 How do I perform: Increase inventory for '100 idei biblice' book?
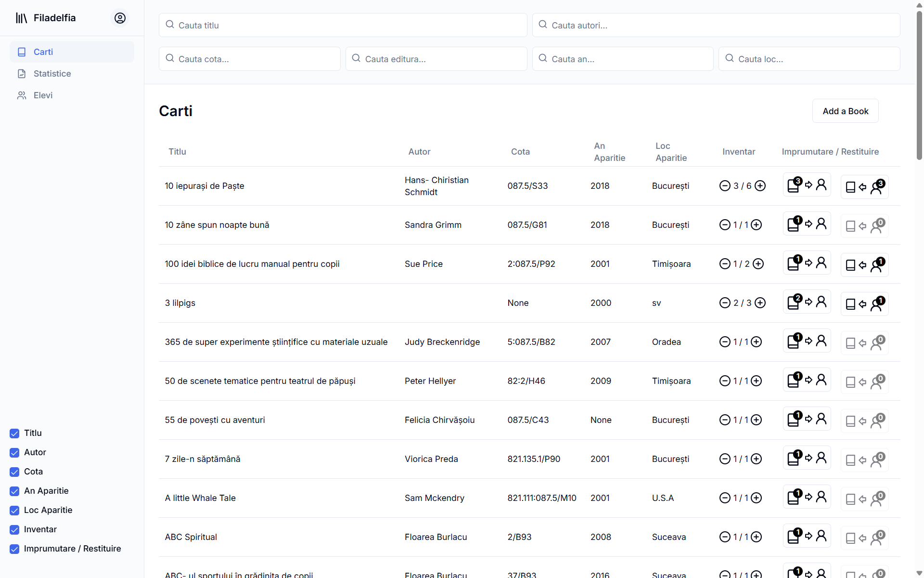click(x=758, y=264)
